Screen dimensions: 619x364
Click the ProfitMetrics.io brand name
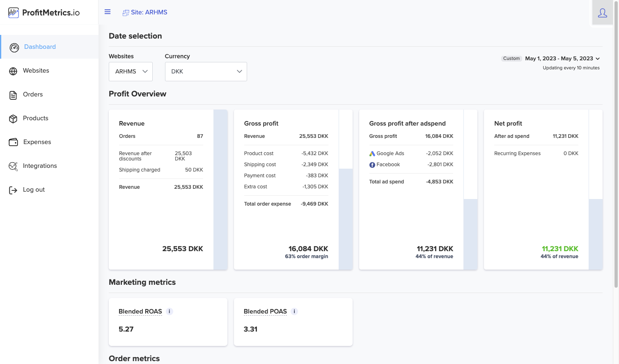coord(51,13)
